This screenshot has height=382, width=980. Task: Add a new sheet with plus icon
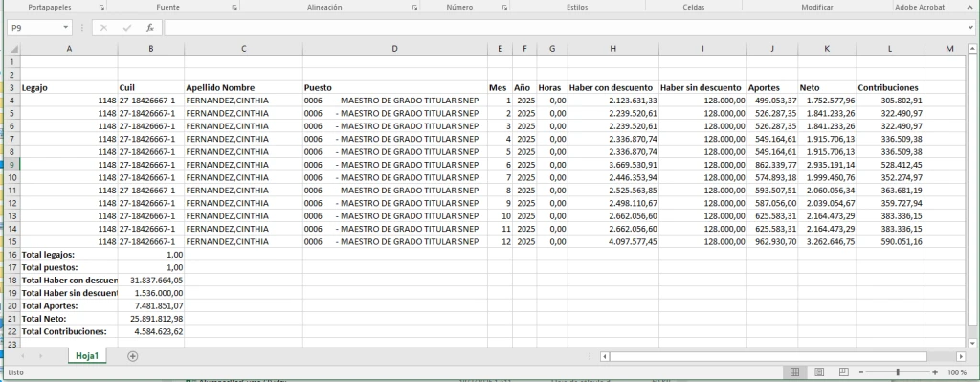[132, 356]
